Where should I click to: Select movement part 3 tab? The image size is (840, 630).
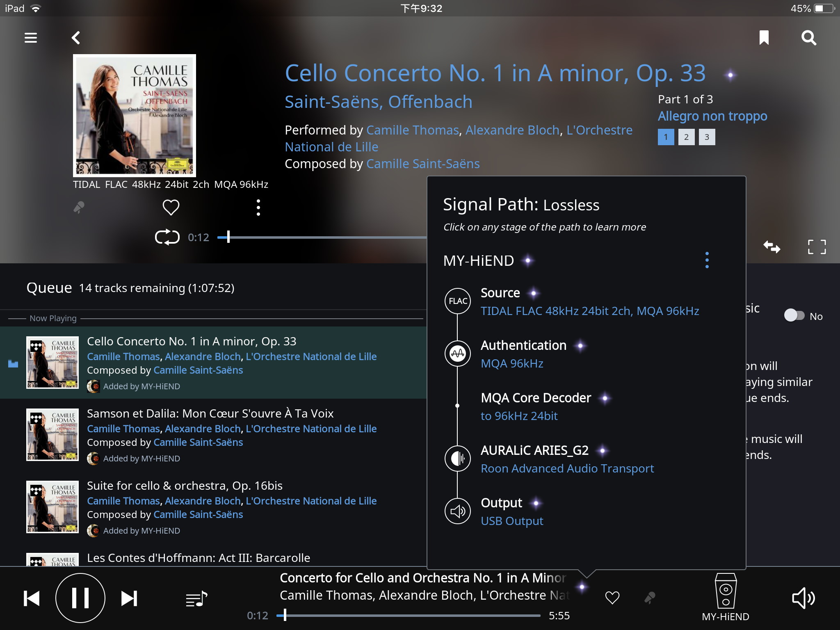(707, 137)
